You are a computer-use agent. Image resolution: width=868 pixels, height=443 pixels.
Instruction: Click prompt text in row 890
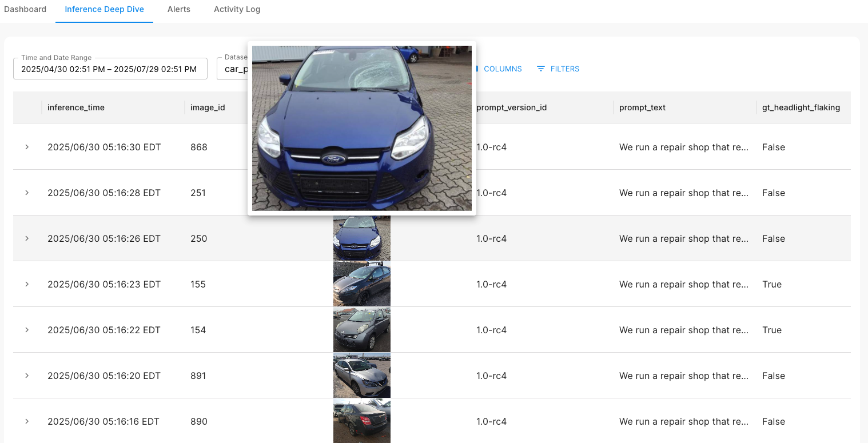[x=684, y=421]
